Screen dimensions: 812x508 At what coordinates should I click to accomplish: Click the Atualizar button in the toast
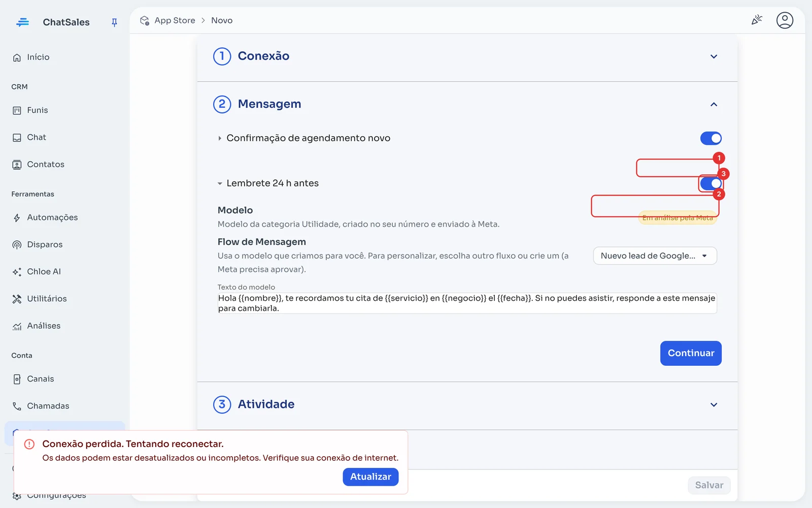(370, 477)
